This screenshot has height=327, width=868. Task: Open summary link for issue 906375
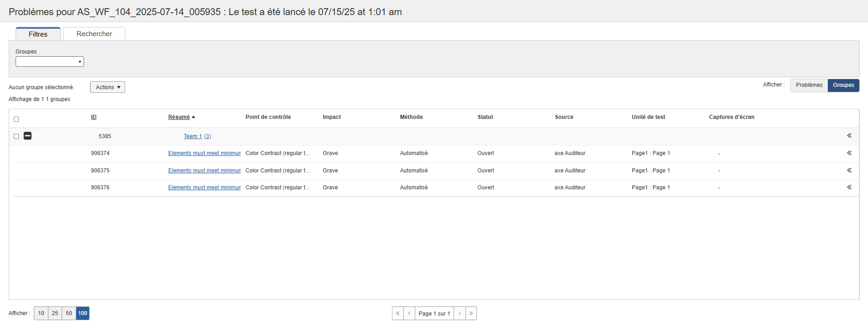pyautogui.click(x=204, y=171)
